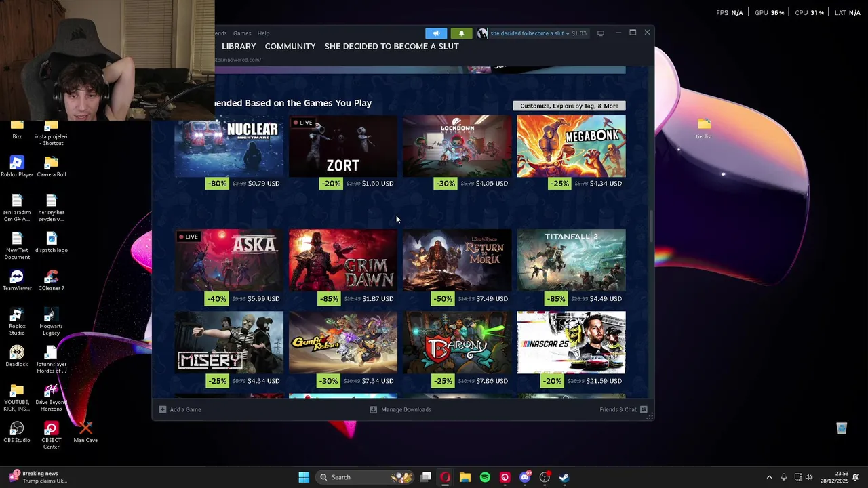Select CCleaner 7 desktop icon
This screenshot has width=868, height=488.
(x=52, y=280)
